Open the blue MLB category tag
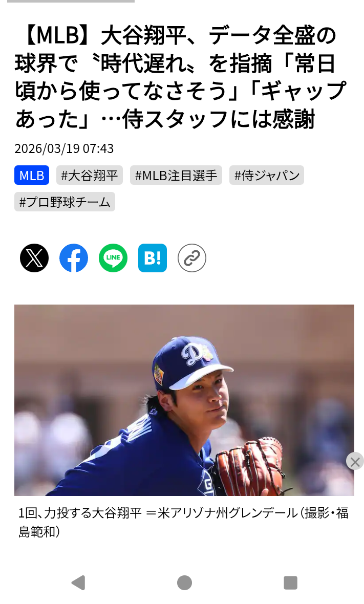 pos(32,175)
